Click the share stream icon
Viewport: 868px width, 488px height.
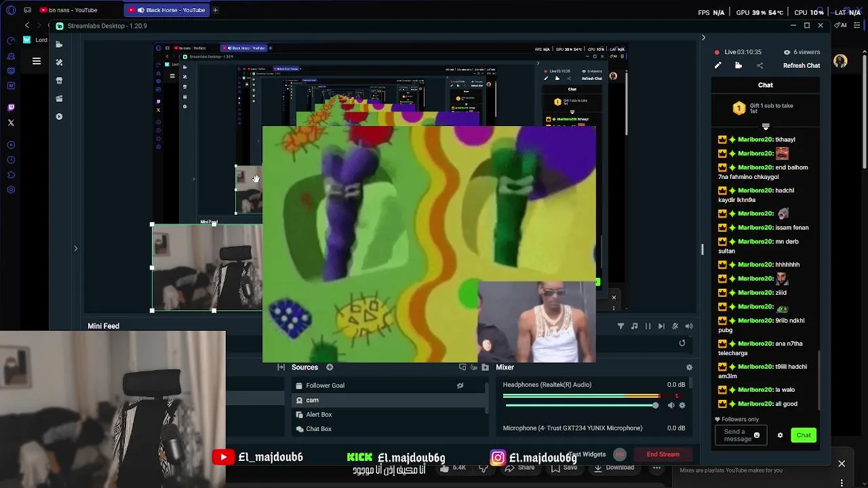point(759,66)
